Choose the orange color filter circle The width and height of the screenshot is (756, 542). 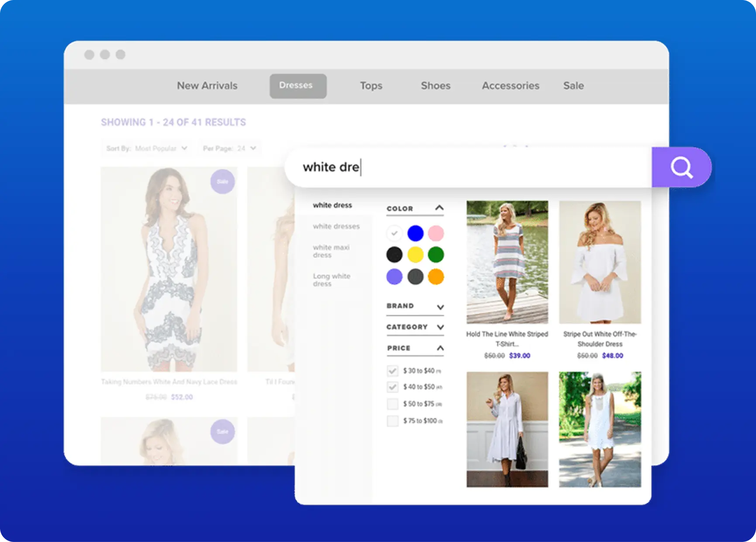click(435, 277)
